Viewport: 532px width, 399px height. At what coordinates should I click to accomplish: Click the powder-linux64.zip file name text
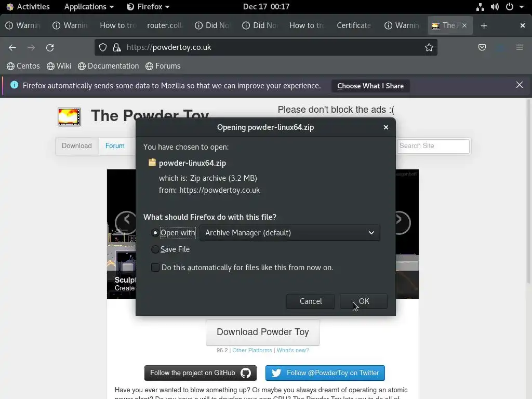[x=192, y=163]
